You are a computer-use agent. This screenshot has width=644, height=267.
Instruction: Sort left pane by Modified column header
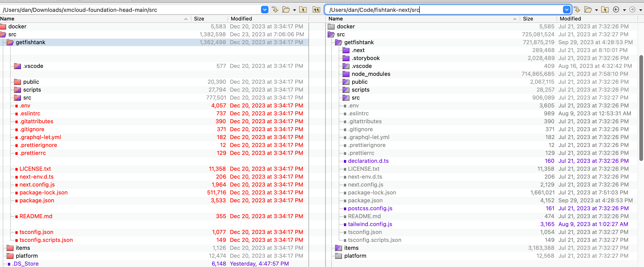click(268, 19)
